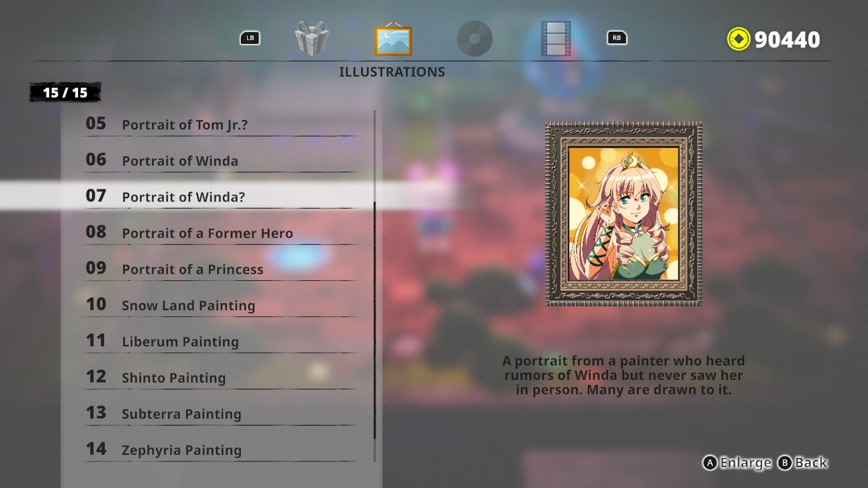Select Snow Land Painting entry
Screen dimensions: 868x488
point(219,305)
